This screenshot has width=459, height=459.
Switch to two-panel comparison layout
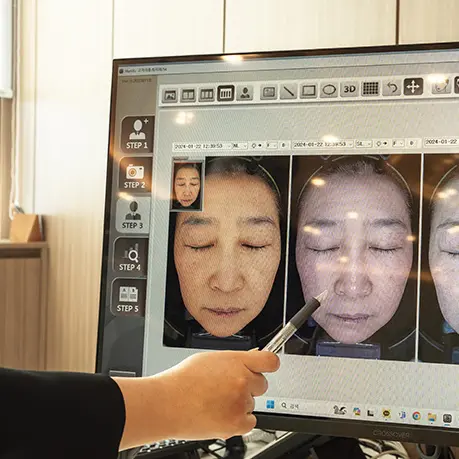coord(188,95)
